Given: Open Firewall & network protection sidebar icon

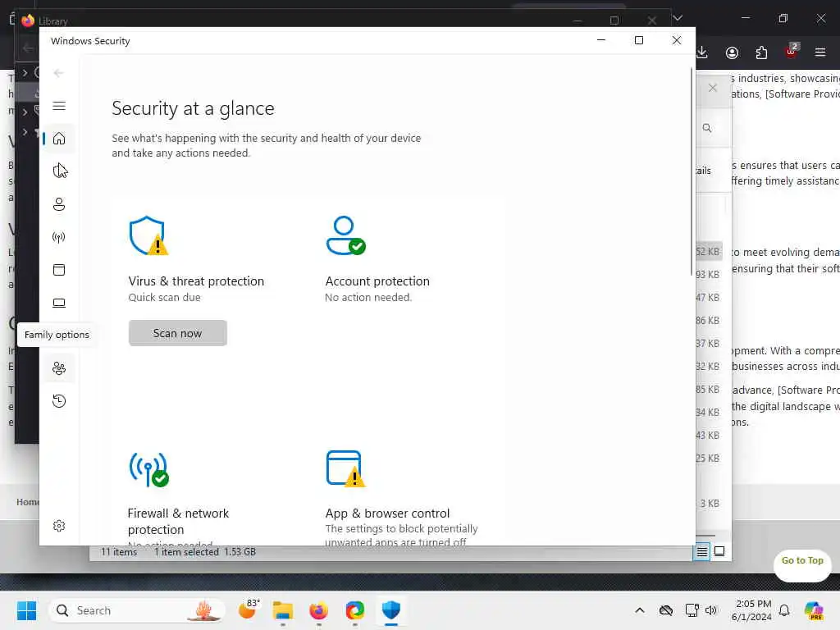Looking at the screenshot, I should (x=59, y=237).
